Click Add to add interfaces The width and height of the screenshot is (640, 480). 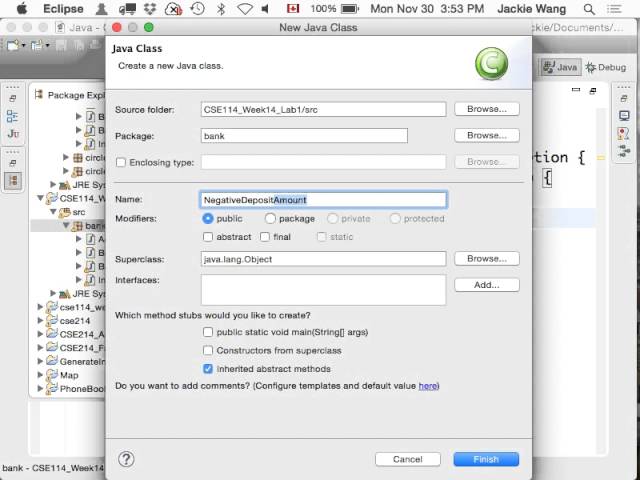point(487,285)
